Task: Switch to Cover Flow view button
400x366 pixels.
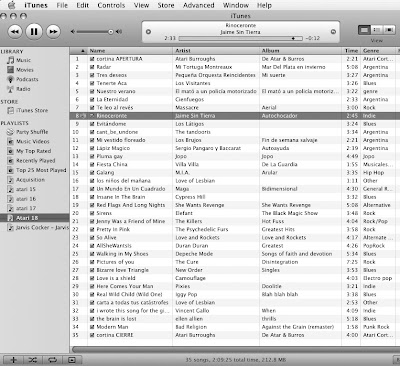Action: click(389, 30)
